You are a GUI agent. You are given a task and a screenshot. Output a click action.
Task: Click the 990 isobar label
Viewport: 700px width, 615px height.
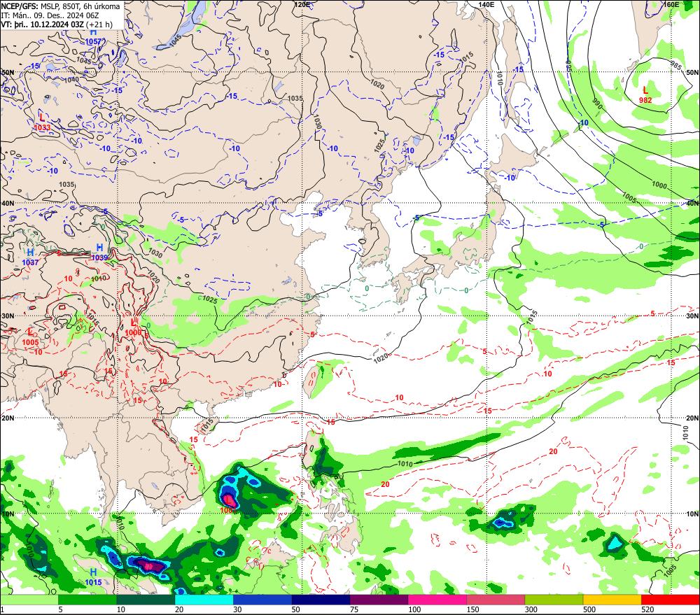[x=597, y=104]
